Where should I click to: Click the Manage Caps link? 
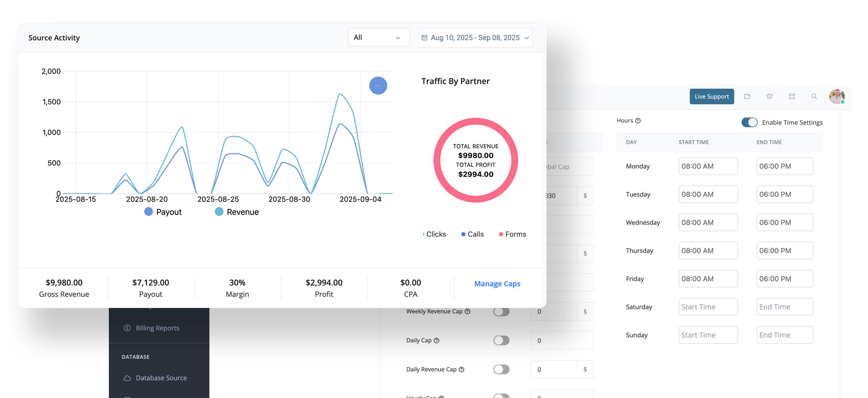click(x=497, y=283)
